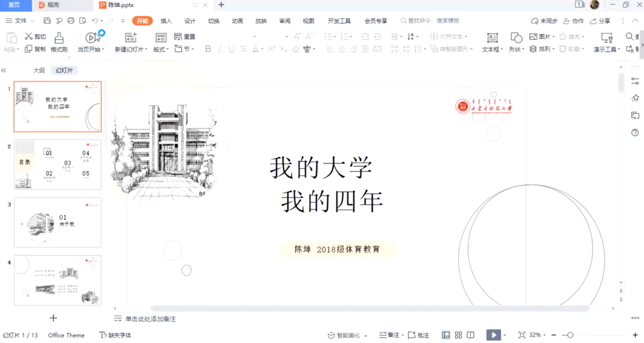Start slideshow with status bar play button
Screen dimensions: 644x343
coord(493,335)
